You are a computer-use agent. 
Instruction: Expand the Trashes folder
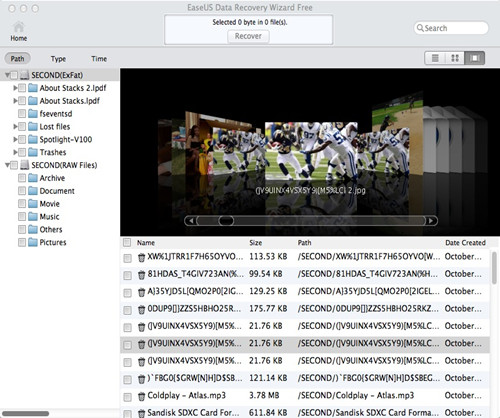point(15,152)
